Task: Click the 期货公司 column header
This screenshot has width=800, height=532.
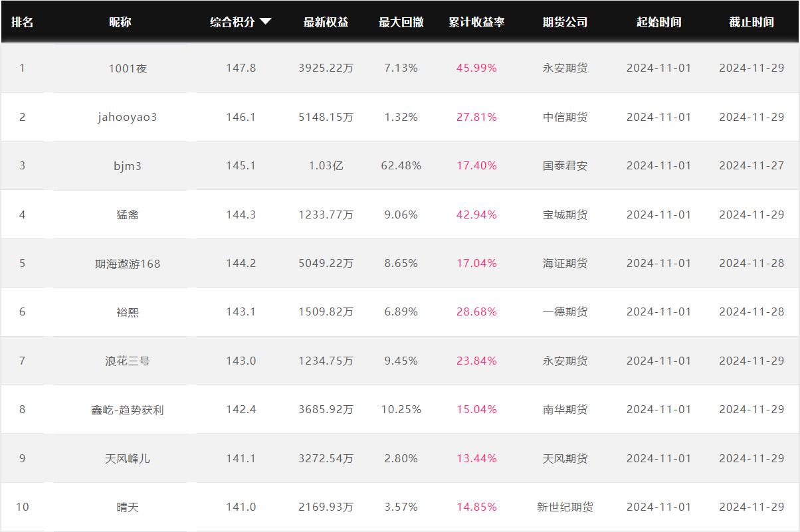Action: pyautogui.click(x=565, y=22)
